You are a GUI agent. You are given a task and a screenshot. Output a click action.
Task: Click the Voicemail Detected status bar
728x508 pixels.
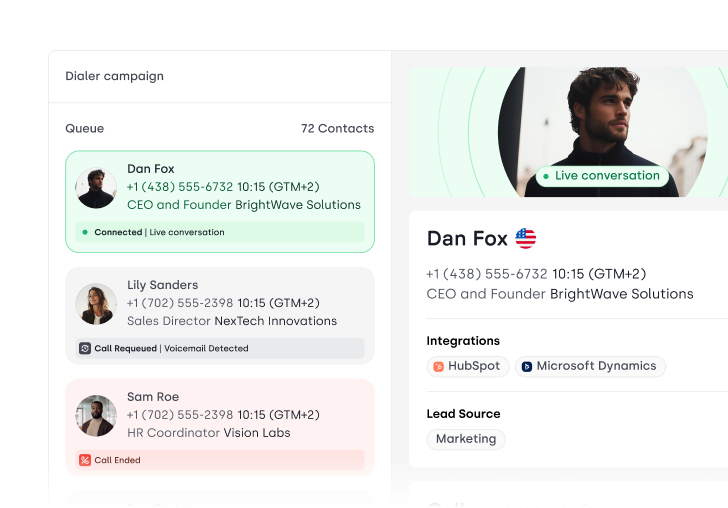coord(220,349)
